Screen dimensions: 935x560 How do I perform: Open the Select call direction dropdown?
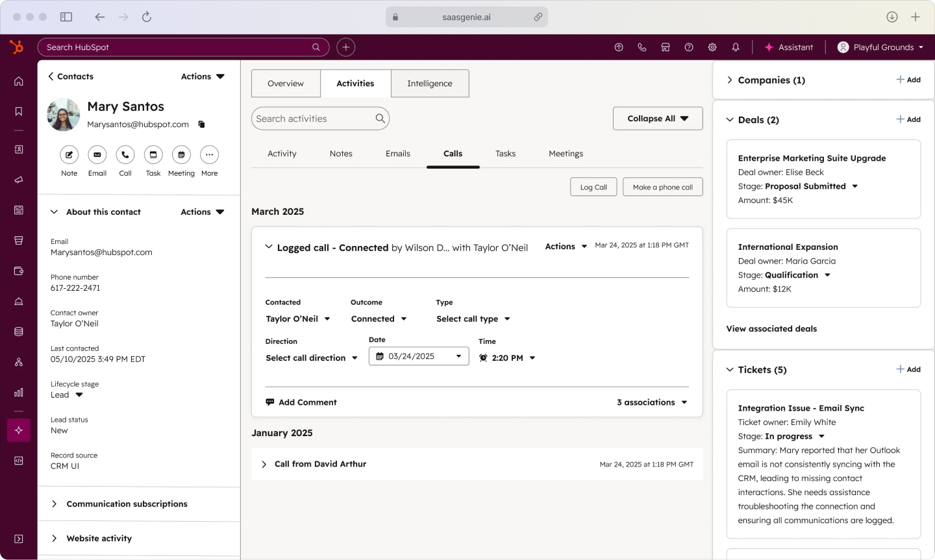pos(312,358)
